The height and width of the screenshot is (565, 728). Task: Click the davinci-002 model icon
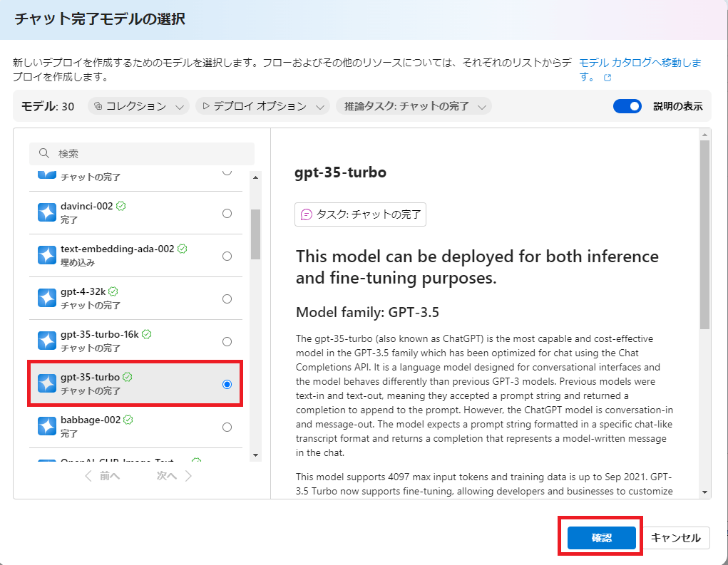coord(47,213)
